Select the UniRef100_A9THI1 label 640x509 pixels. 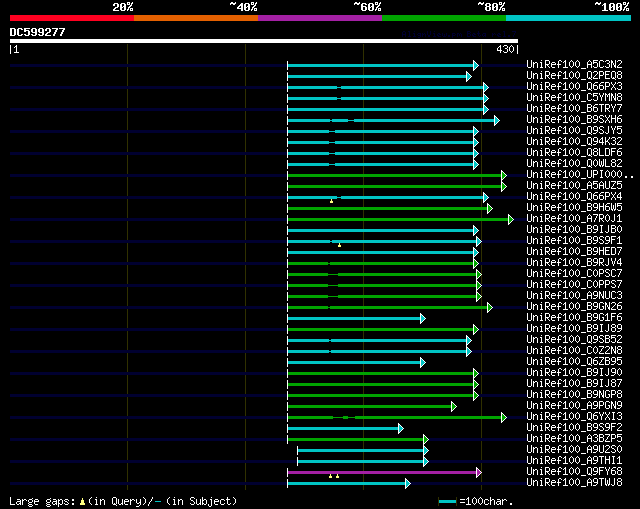tap(574, 461)
